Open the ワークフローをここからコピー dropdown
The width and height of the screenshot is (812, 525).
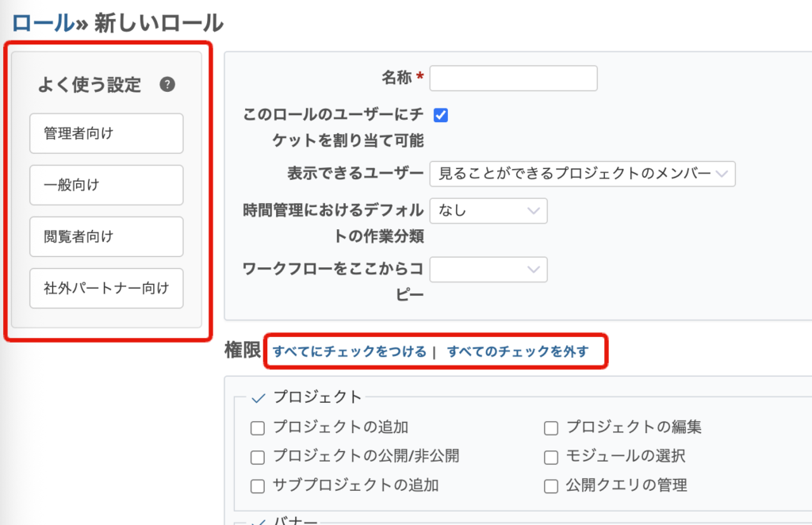[x=488, y=270]
